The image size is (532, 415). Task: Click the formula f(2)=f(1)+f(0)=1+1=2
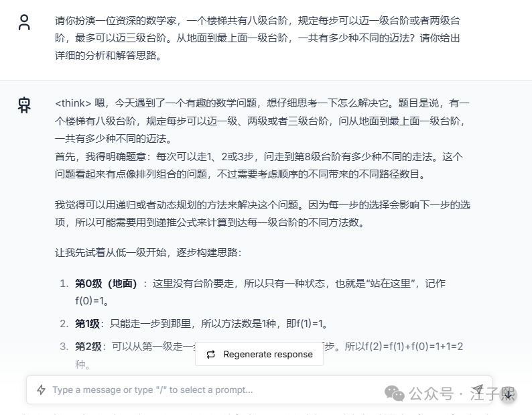[x=414, y=347]
